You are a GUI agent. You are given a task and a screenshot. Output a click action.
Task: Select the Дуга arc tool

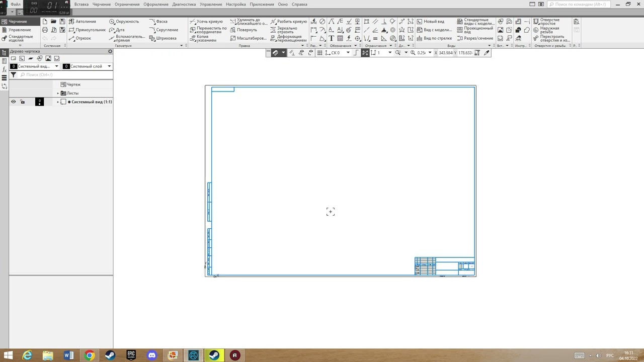pos(117,30)
